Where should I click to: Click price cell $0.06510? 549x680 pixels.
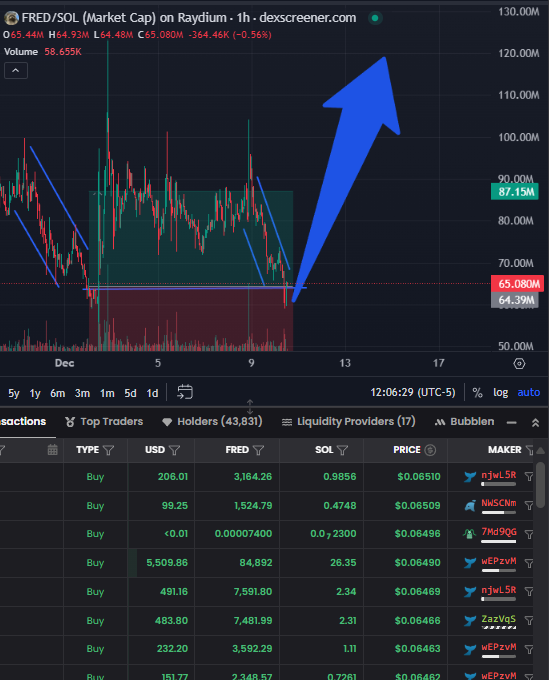click(419, 477)
